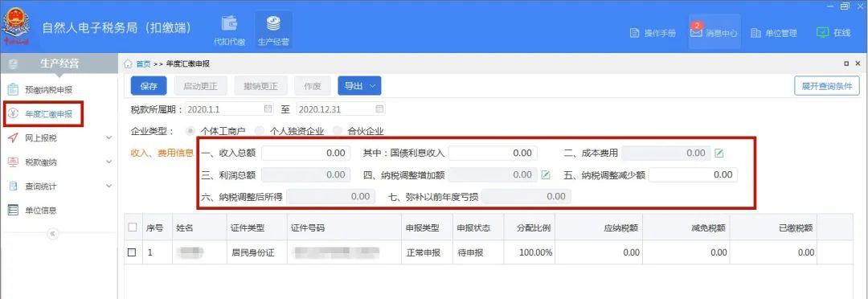868x299 pixels.
Task: Open calendar for start date 2020.1.1
Action: point(268,109)
